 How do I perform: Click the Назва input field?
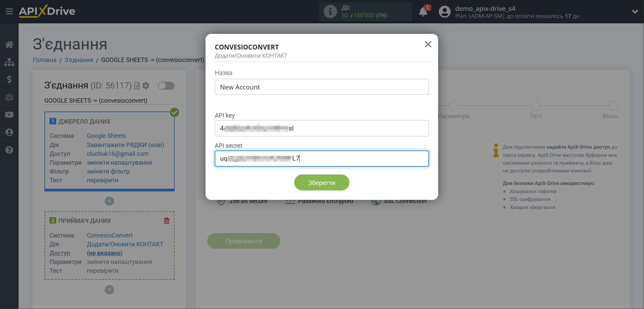click(321, 87)
